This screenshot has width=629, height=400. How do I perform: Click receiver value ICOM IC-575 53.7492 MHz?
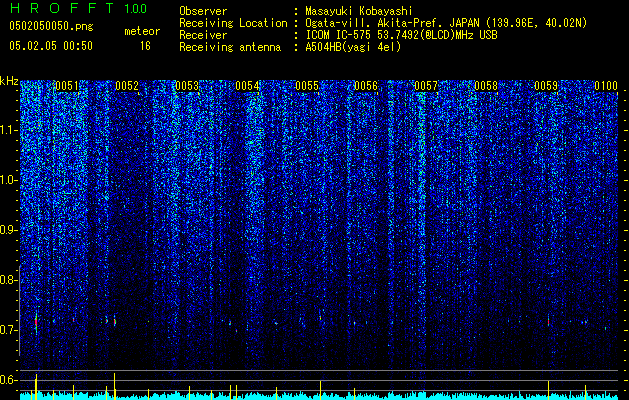pos(401,35)
